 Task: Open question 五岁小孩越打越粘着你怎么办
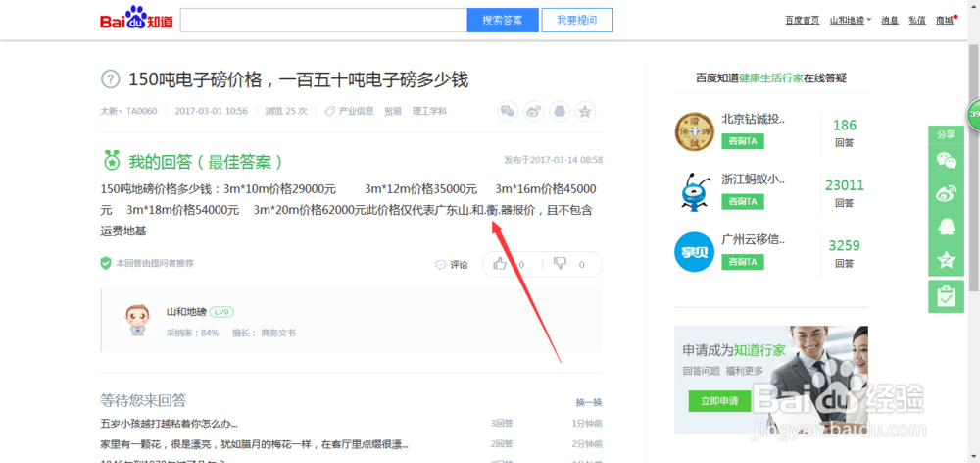click(169, 424)
